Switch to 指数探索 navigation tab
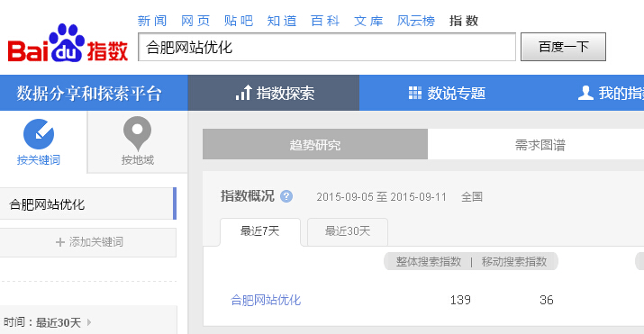The height and width of the screenshot is (334, 644). tap(274, 93)
